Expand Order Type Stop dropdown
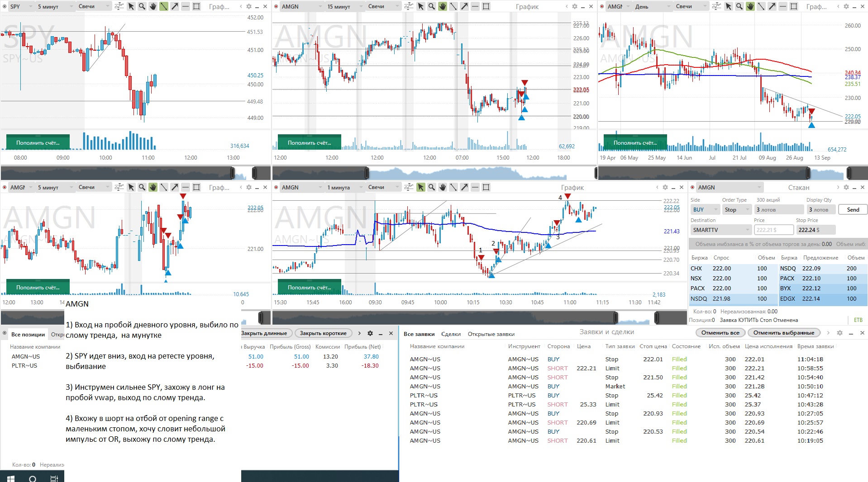Image resolution: width=868 pixels, height=482 pixels. pos(737,210)
